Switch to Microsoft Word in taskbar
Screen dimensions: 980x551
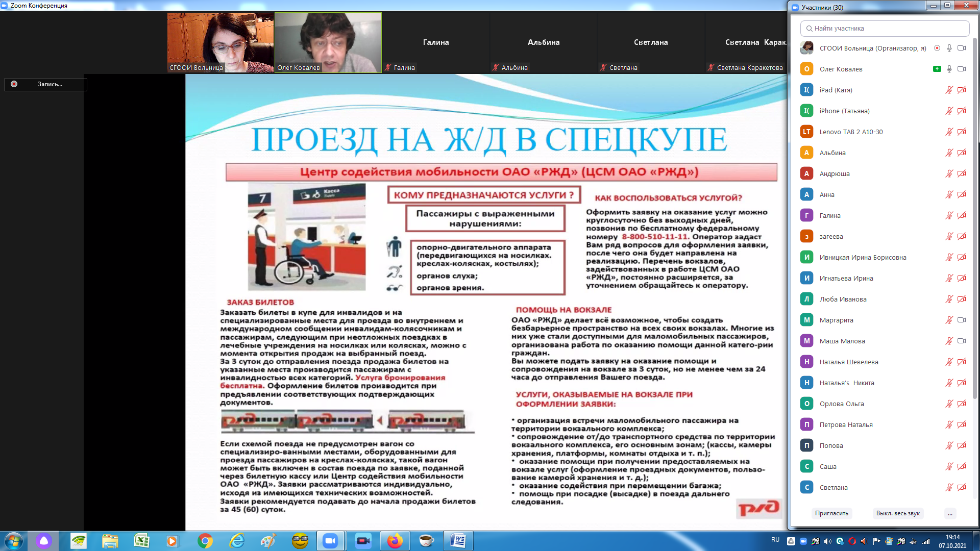point(458,541)
